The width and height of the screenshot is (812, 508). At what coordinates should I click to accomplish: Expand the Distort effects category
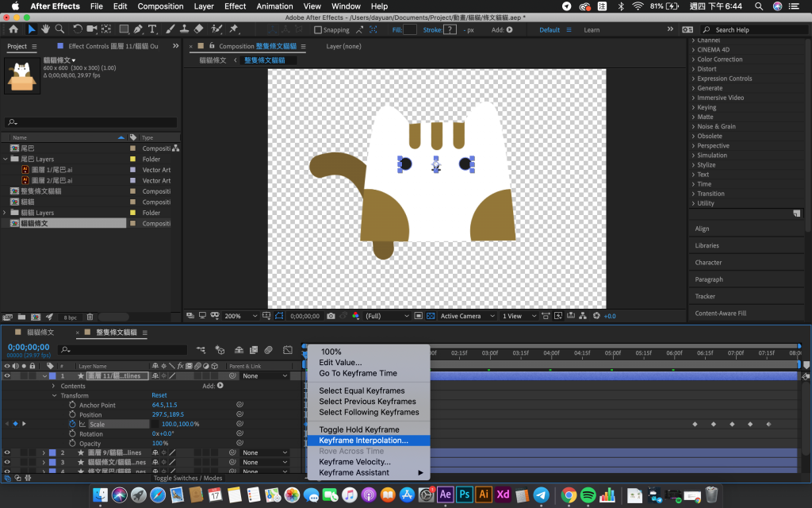coord(694,69)
